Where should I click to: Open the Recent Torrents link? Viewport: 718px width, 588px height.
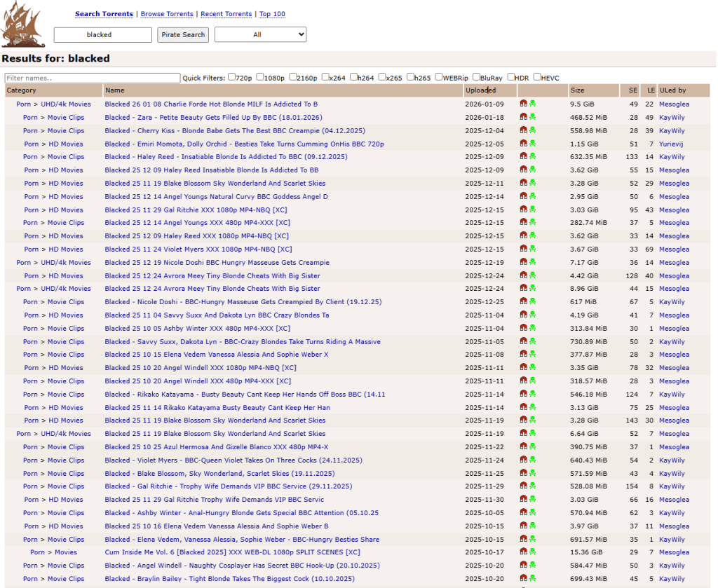coord(226,14)
